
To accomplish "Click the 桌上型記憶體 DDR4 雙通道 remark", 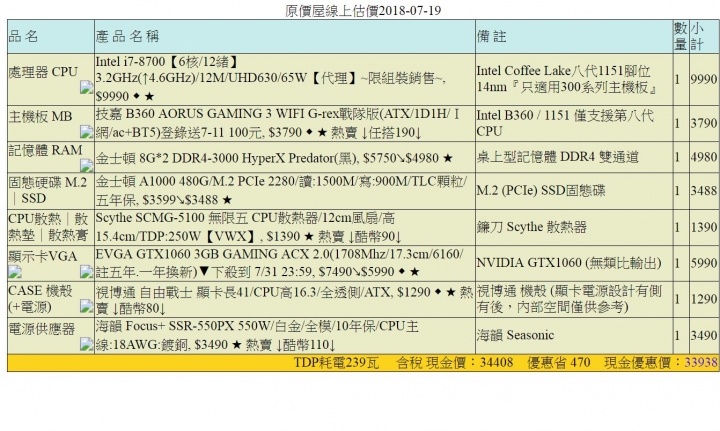I will (557, 157).
